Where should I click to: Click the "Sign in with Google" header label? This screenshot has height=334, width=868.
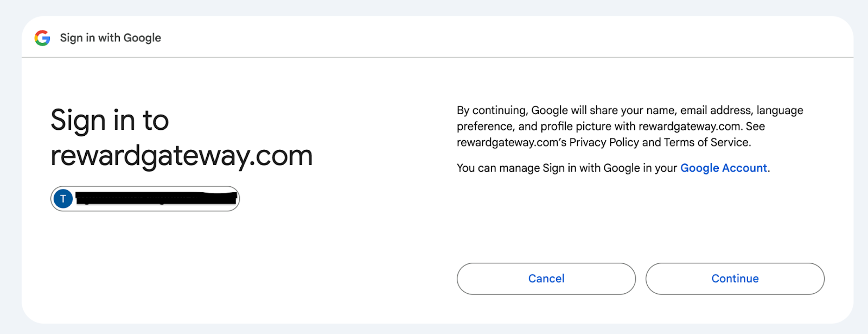click(x=110, y=37)
